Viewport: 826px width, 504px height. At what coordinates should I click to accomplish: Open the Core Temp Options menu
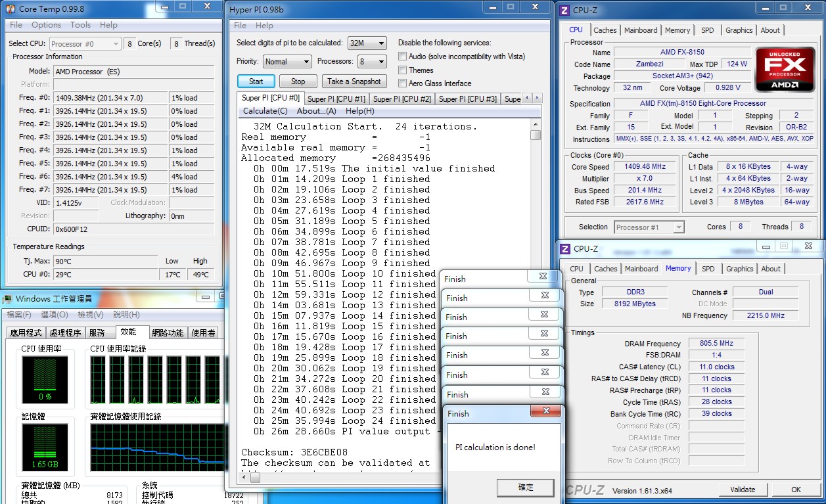point(46,25)
